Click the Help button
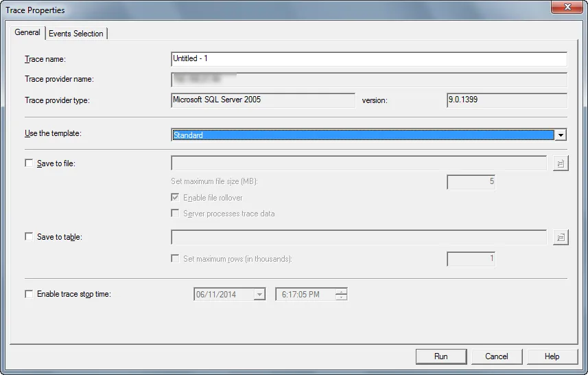This screenshot has height=375, width=588. click(x=552, y=356)
